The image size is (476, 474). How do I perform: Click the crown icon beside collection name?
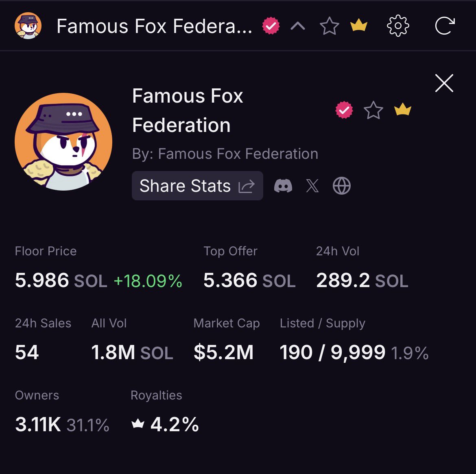[403, 110]
